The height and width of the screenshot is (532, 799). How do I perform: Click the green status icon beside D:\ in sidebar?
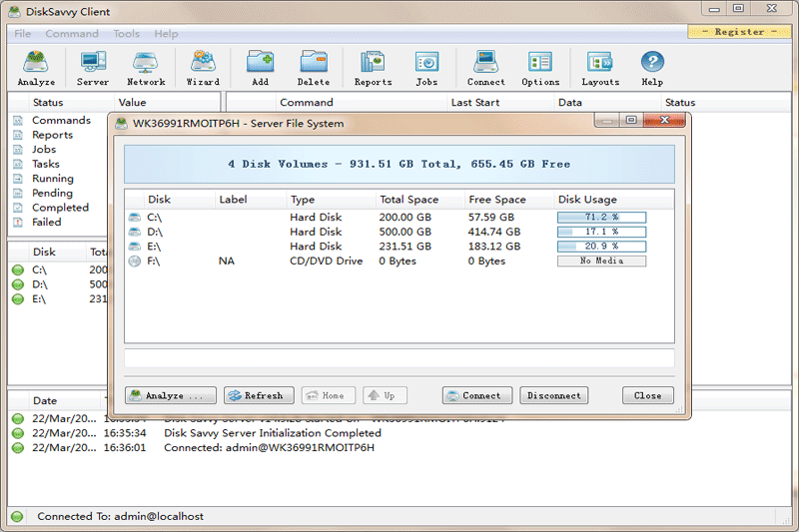tap(18, 284)
